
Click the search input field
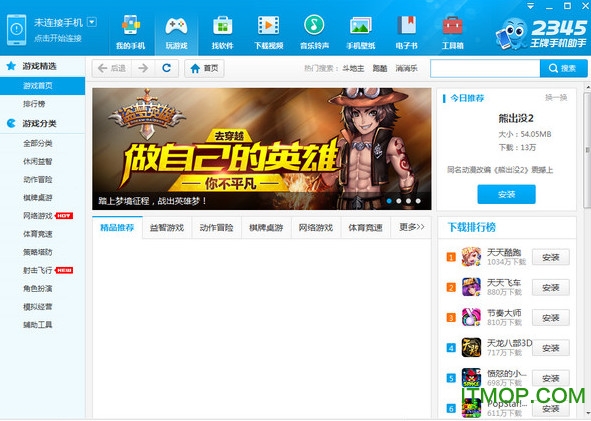(x=485, y=68)
